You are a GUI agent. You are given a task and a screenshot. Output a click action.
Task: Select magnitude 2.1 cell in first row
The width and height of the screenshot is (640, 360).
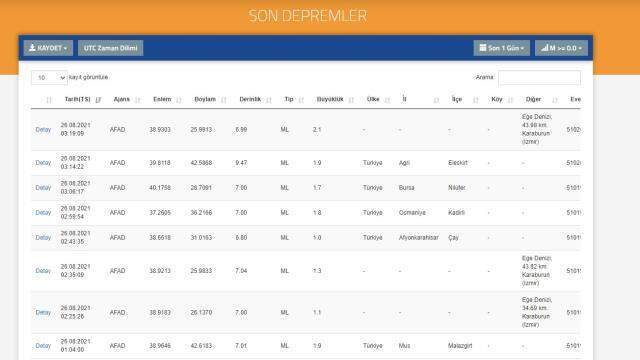point(317,129)
